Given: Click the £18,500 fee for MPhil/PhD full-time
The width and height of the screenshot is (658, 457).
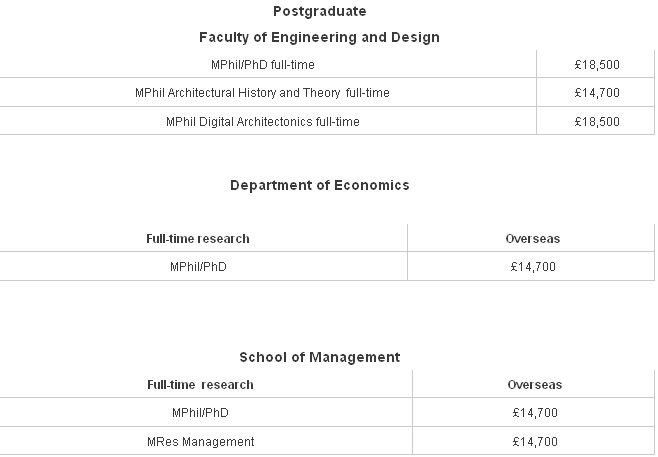Looking at the screenshot, I should click(x=597, y=65).
